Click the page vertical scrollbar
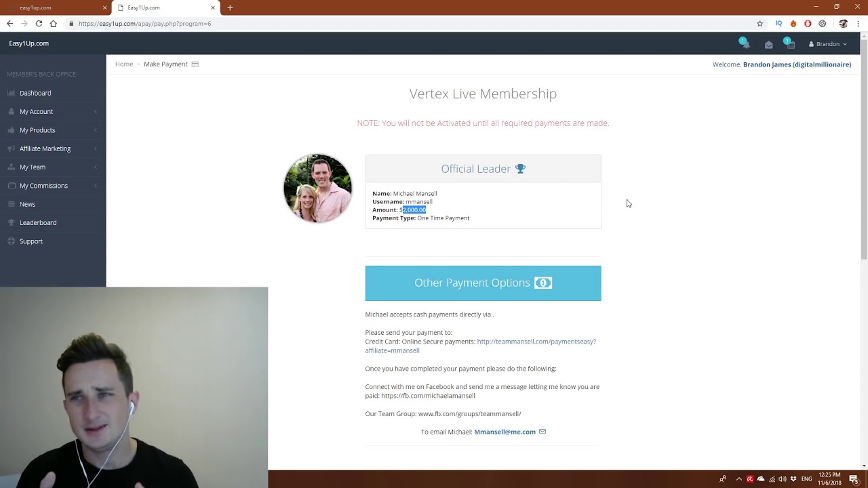 [x=864, y=149]
